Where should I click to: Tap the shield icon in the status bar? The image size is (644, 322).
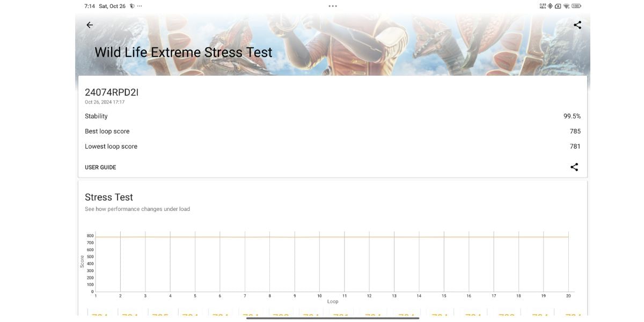point(132,6)
